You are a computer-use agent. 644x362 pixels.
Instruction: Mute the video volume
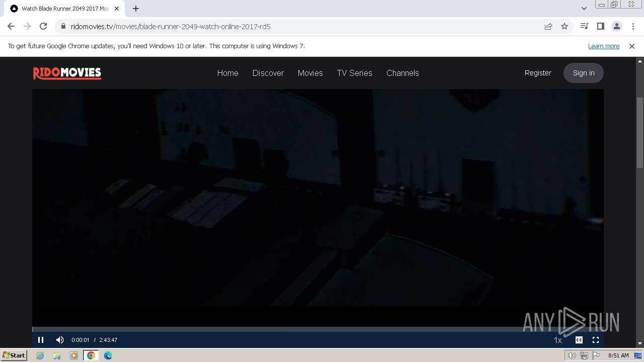tap(60, 340)
